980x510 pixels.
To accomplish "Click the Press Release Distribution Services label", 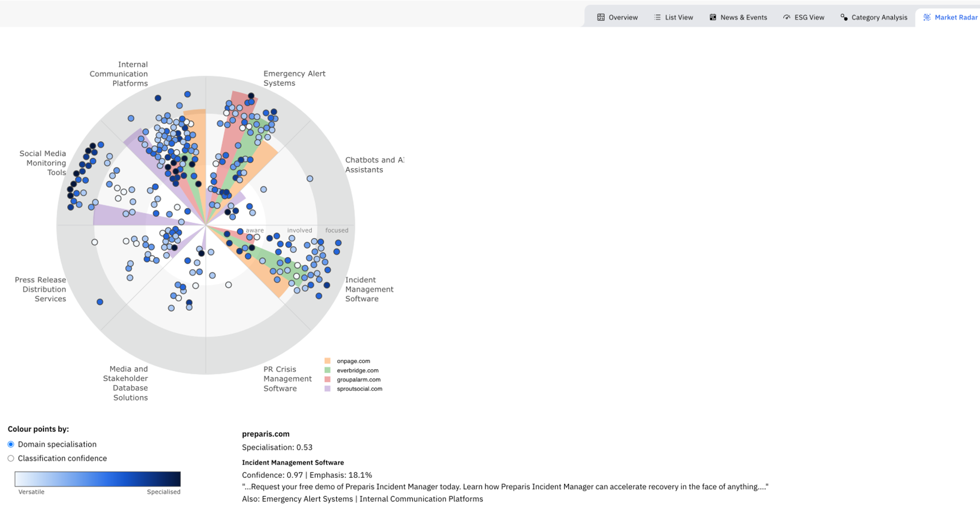I will 41,289.
